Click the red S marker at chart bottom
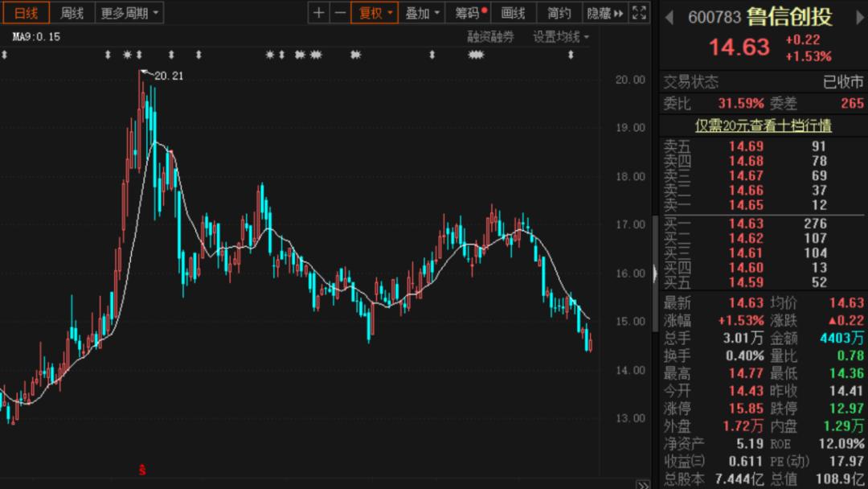This screenshot has height=489, width=868. coord(142,468)
